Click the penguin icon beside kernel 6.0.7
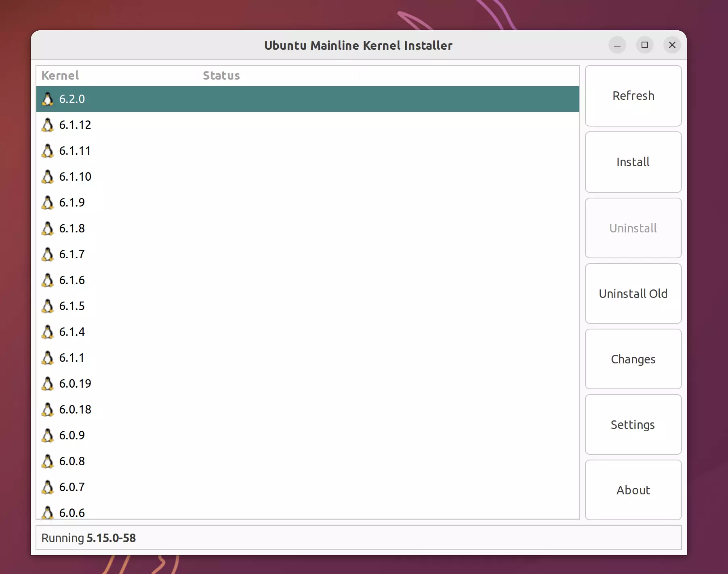This screenshot has width=728, height=574. [48, 487]
